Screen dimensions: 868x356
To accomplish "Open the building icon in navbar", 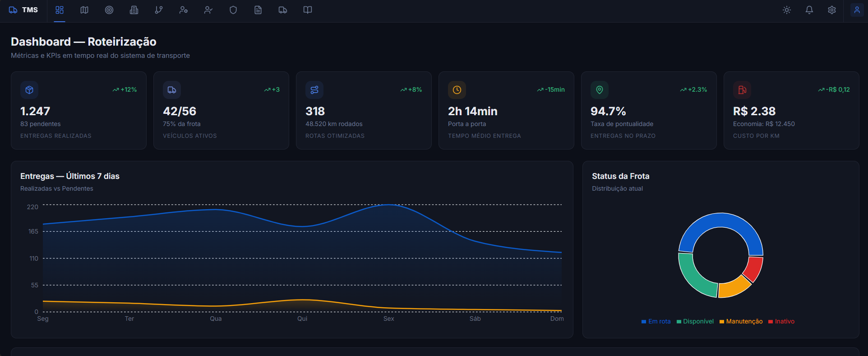I will pyautogui.click(x=134, y=10).
